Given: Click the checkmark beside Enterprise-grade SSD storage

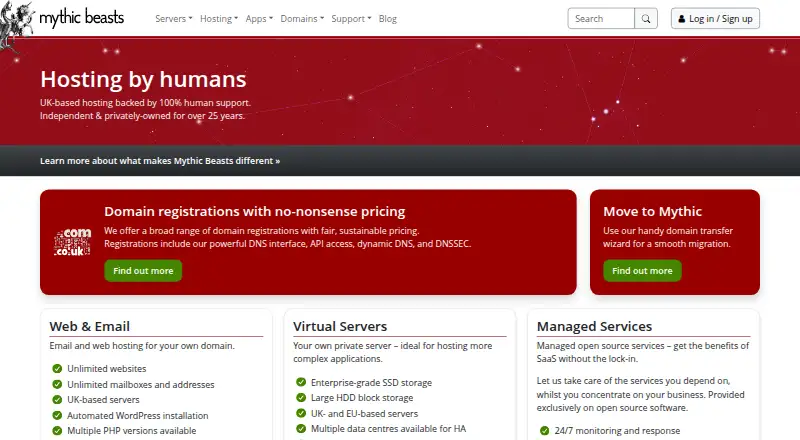Looking at the screenshot, I should [301, 382].
